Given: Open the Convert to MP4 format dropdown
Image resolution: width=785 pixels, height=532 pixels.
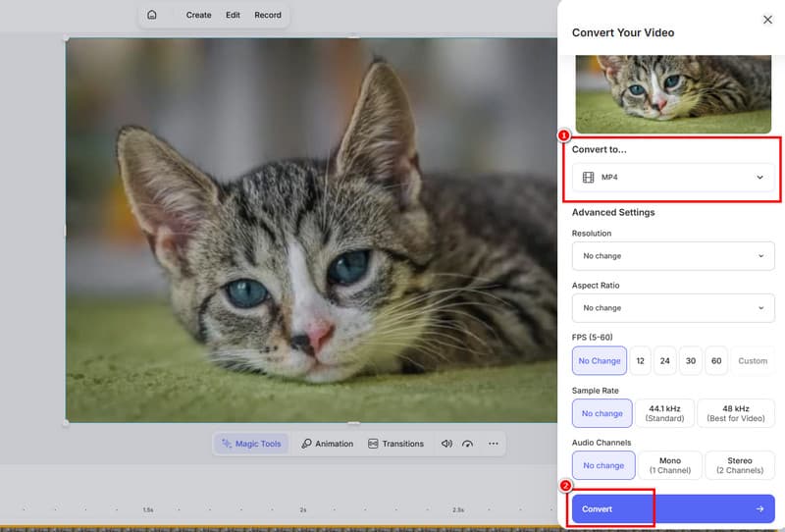Looking at the screenshot, I should [x=673, y=177].
